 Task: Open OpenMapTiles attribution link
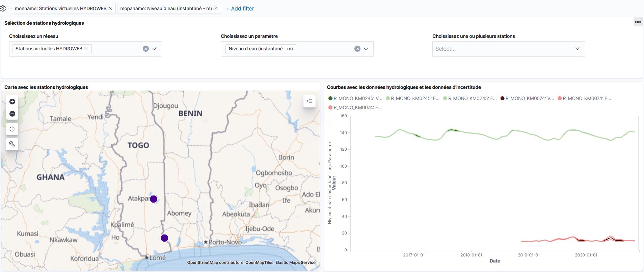coord(259,263)
